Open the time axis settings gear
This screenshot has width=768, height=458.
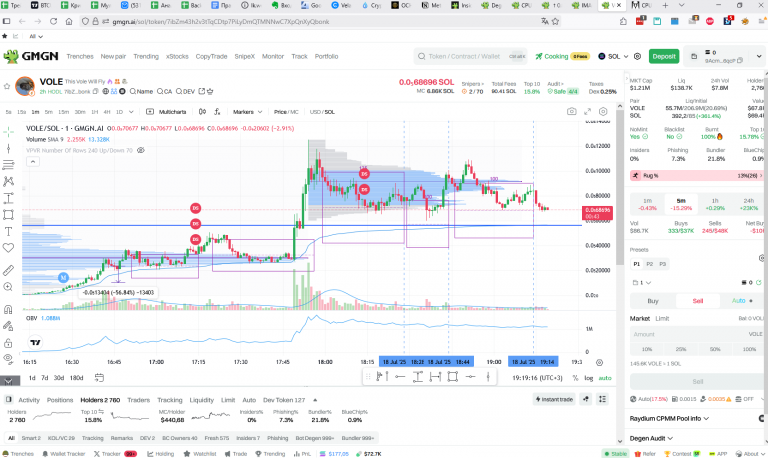click(599, 362)
